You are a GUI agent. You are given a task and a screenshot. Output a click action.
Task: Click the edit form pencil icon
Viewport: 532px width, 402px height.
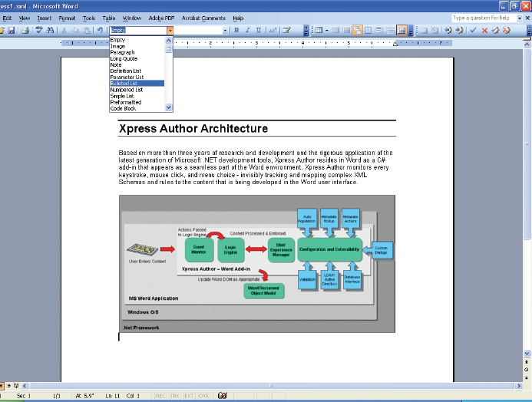(286, 31)
